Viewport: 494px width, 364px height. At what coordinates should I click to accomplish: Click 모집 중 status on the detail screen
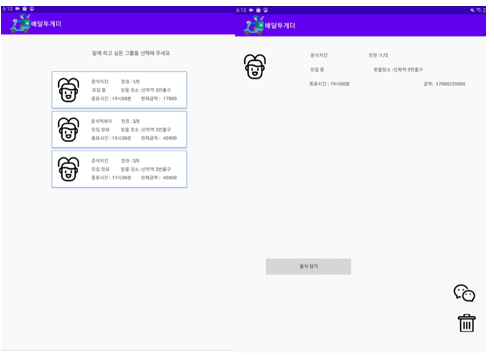point(317,70)
